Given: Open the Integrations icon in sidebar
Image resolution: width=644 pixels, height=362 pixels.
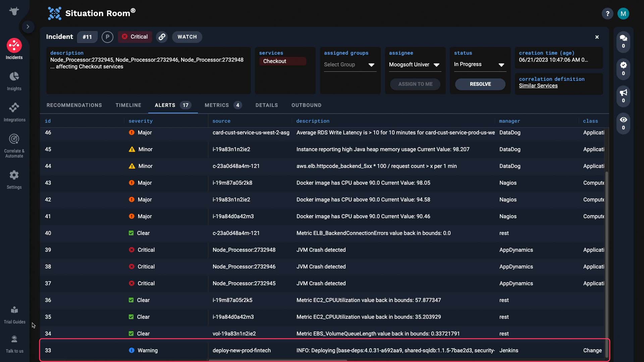Looking at the screenshot, I should pos(14,108).
